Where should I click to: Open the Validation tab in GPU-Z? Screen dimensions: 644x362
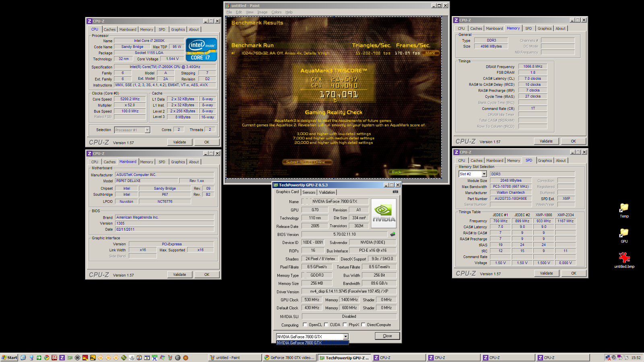(327, 192)
